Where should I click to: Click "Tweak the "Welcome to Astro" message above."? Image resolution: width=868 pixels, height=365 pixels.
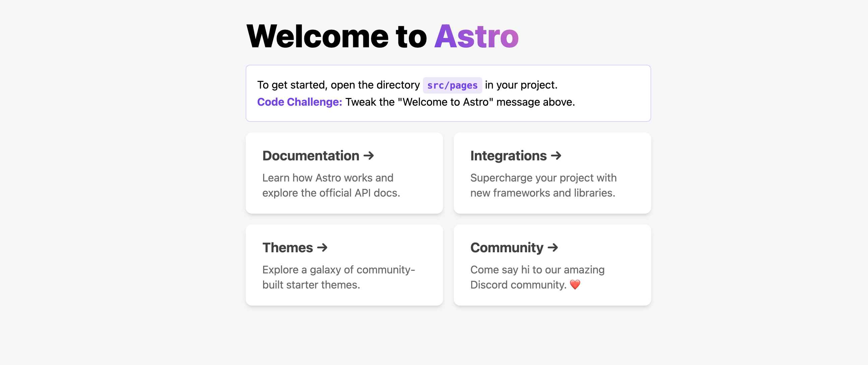[x=460, y=102]
